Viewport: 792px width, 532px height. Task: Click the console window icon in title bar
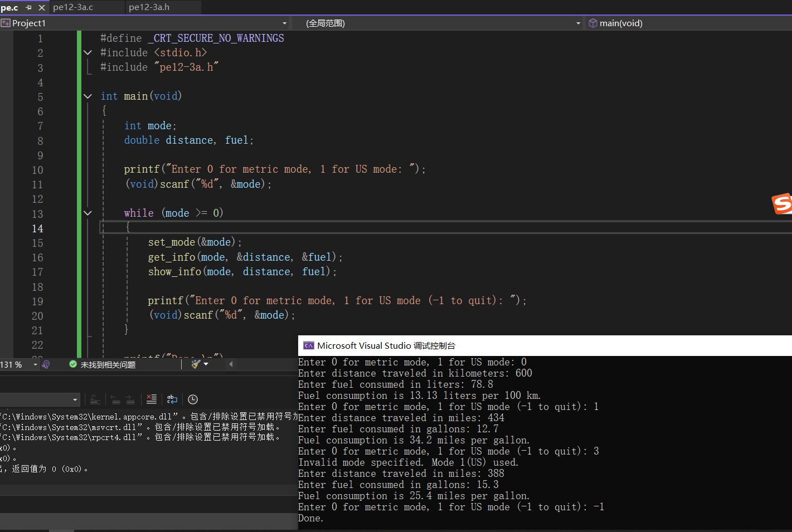pos(308,346)
